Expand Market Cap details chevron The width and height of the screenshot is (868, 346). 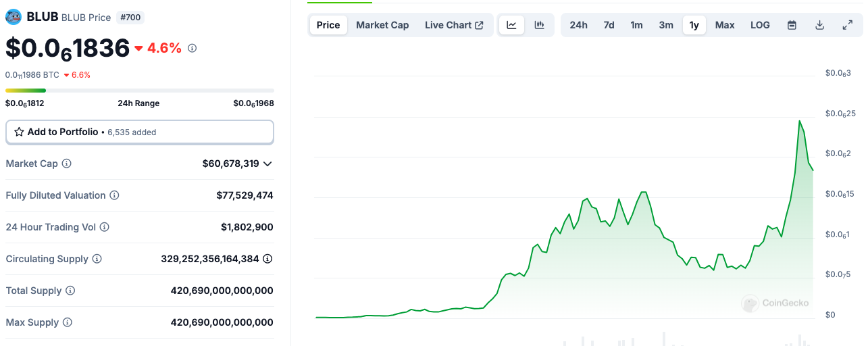click(267, 164)
